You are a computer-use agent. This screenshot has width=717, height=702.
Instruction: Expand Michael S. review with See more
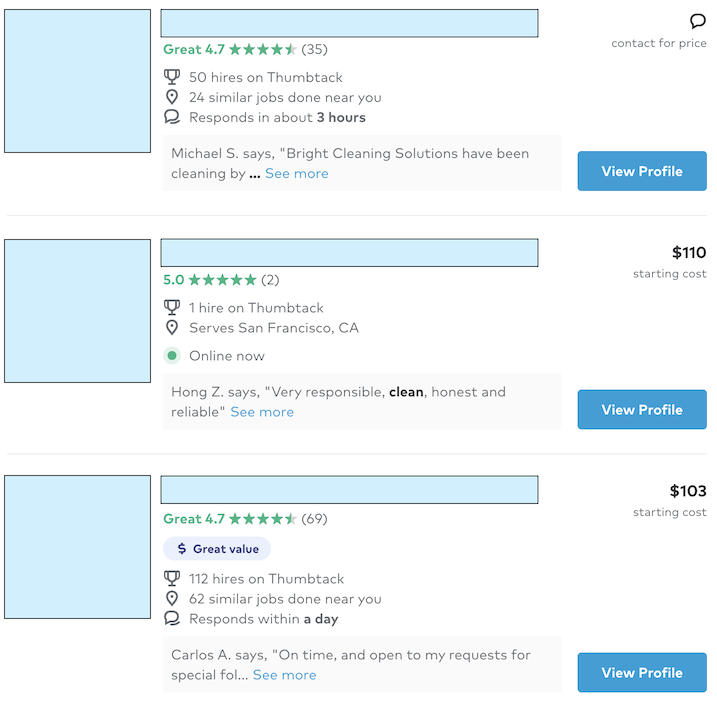296,174
